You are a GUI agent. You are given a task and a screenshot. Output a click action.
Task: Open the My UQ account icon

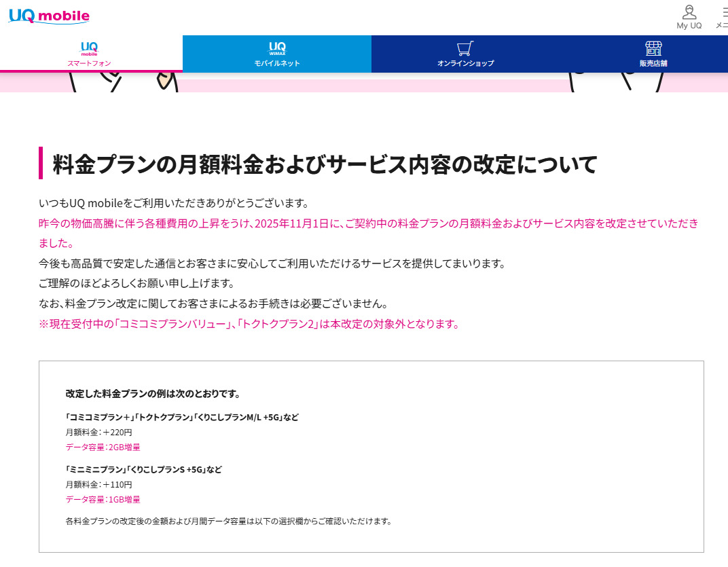pyautogui.click(x=689, y=12)
